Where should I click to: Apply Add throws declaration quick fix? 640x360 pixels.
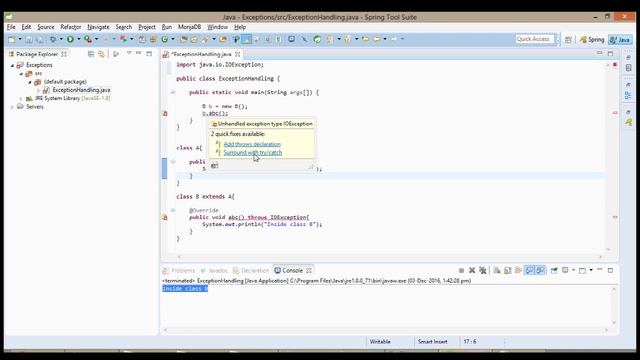tap(252, 144)
